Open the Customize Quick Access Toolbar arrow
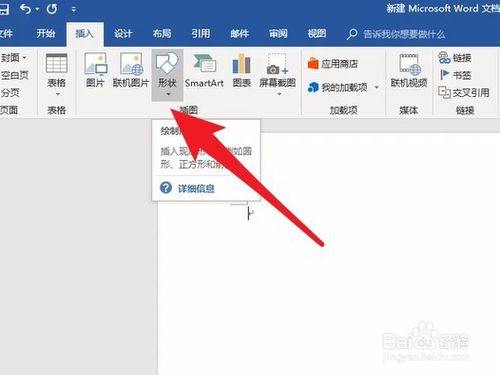Screen dimensions: 500x375 tap(74, 10)
